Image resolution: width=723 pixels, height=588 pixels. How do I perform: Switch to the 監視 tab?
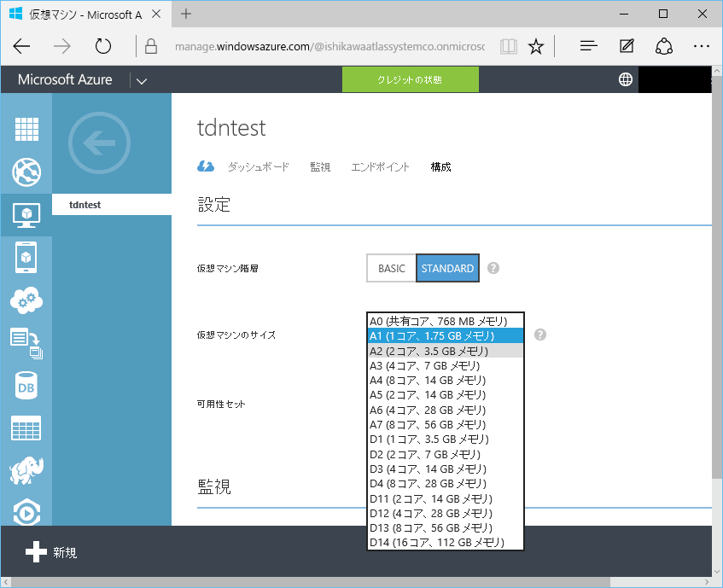320,166
